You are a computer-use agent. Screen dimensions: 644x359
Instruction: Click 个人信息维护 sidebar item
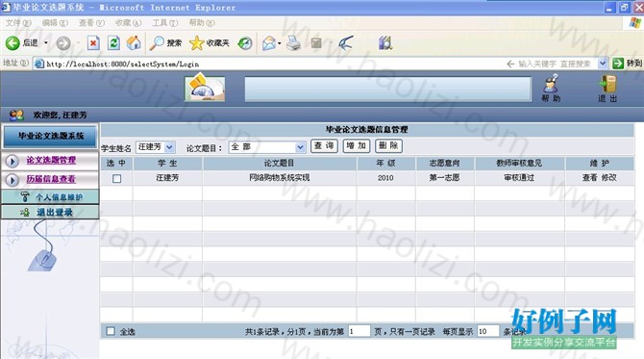[x=50, y=197]
